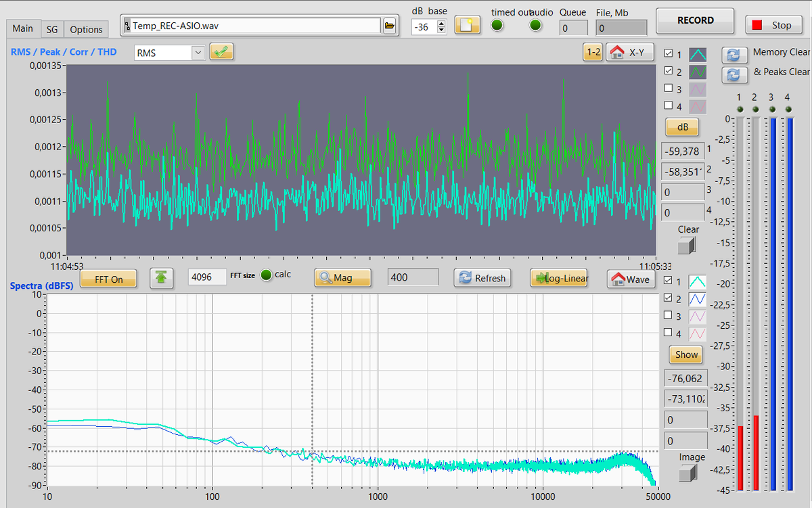Click level meter channel 3 blue bar
Screen dimensions: 812x508
773,304
